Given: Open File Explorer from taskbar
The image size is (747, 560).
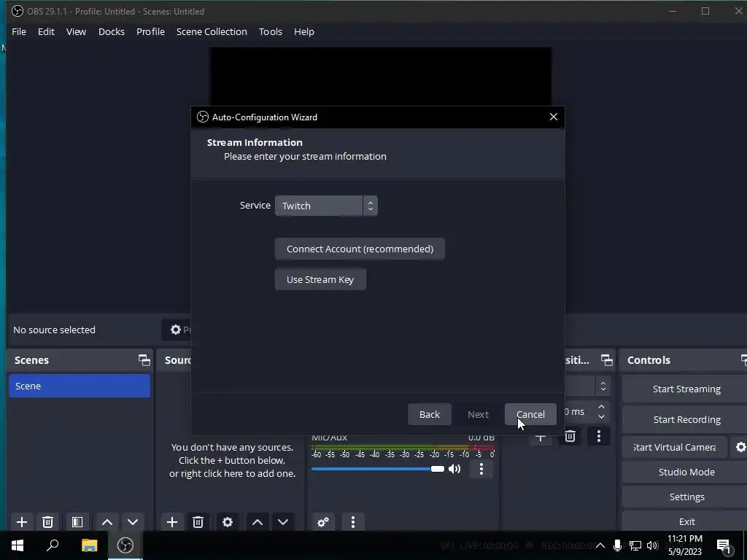Looking at the screenshot, I should 89,545.
